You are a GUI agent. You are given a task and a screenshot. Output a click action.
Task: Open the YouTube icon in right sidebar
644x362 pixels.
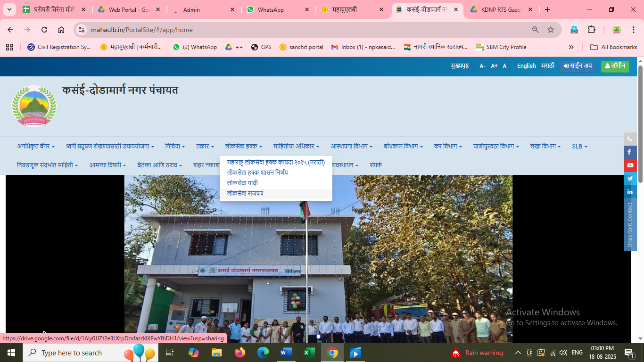tap(630, 165)
